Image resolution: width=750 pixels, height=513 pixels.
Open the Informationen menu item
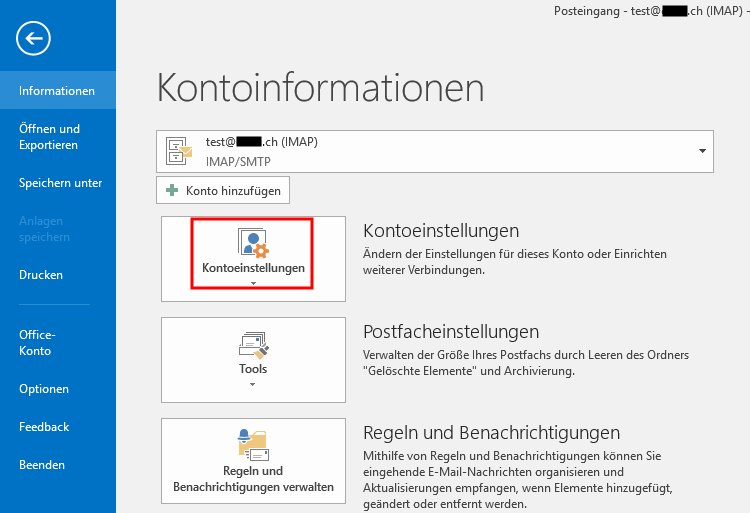(x=58, y=90)
